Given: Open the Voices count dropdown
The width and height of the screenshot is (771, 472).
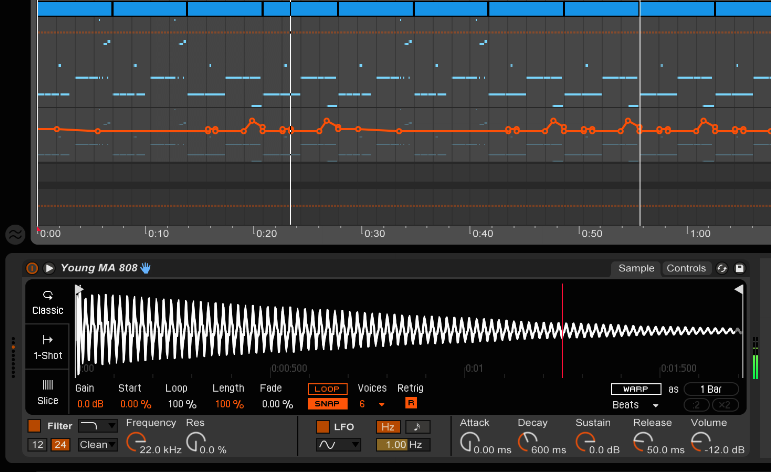Looking at the screenshot, I should (382, 404).
